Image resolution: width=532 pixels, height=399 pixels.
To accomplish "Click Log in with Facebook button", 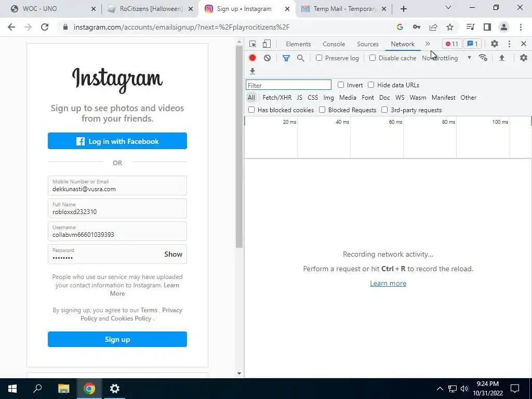I will coord(117,141).
